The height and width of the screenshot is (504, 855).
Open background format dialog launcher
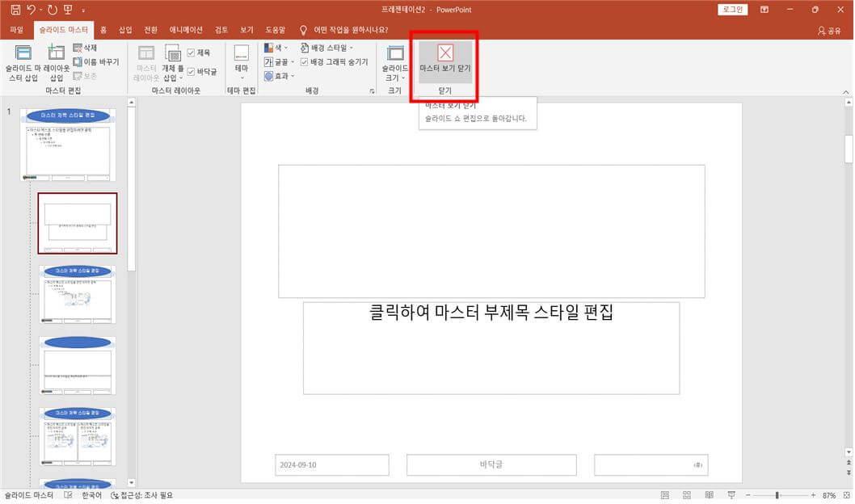[372, 91]
